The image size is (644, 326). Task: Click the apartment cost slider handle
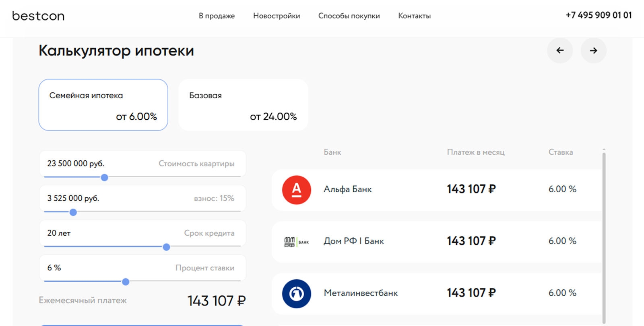[x=105, y=177]
